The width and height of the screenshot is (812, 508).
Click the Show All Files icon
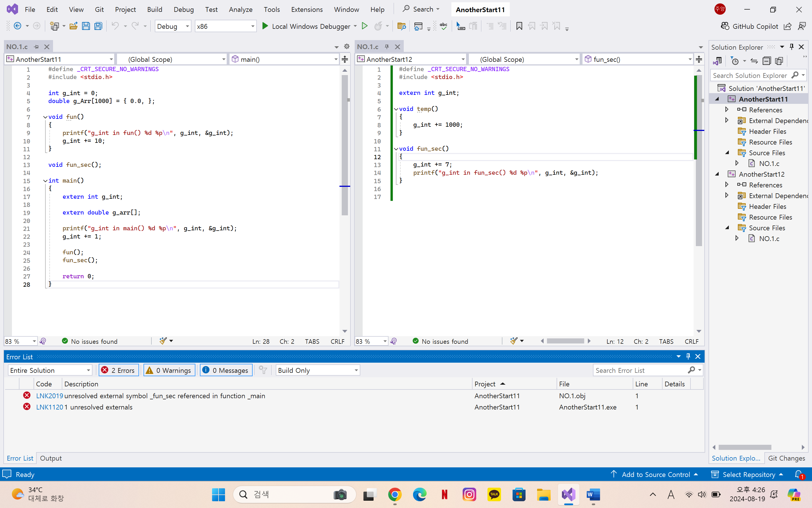(x=779, y=61)
